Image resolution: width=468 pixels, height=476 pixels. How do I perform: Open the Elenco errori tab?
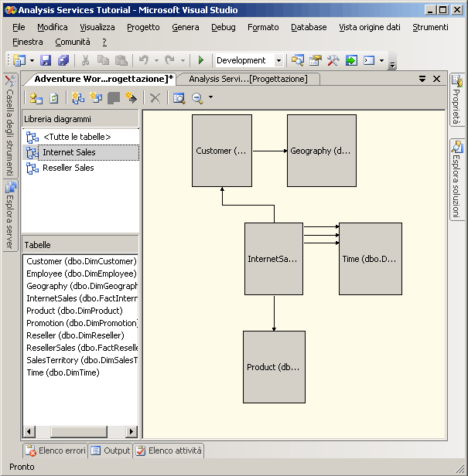click(55, 450)
